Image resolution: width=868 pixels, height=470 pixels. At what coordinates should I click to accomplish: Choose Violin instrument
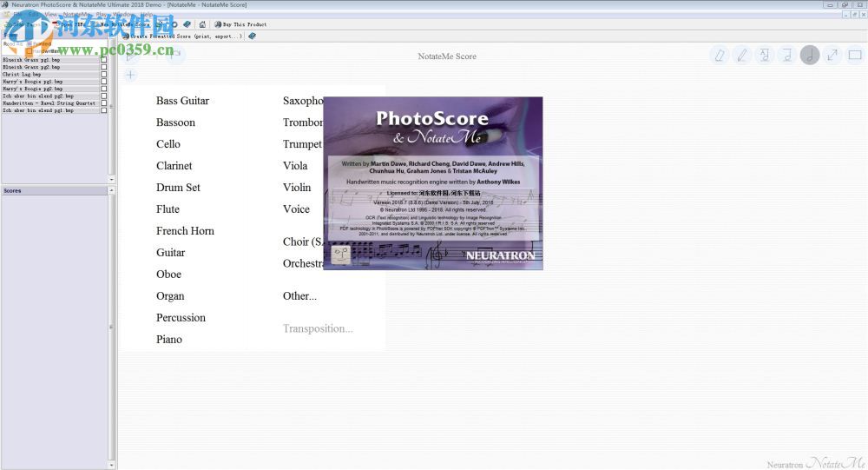(x=297, y=188)
